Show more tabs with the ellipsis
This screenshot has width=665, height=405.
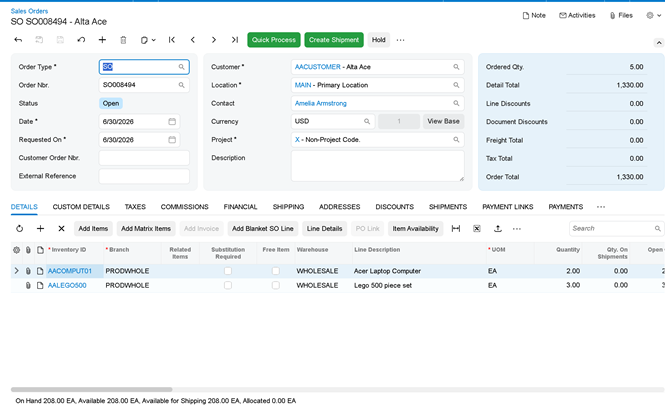[x=601, y=207]
